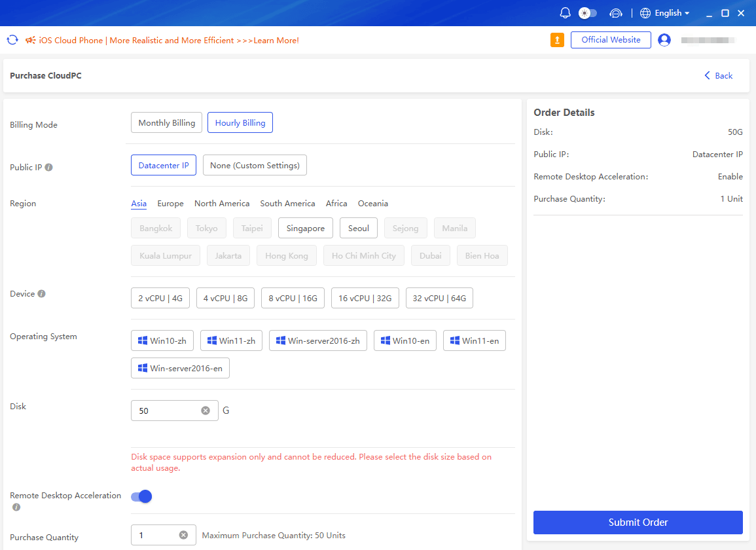Screen dimensions: 756x550
Task: Click the disabled Taipei city option
Action: pos(252,229)
